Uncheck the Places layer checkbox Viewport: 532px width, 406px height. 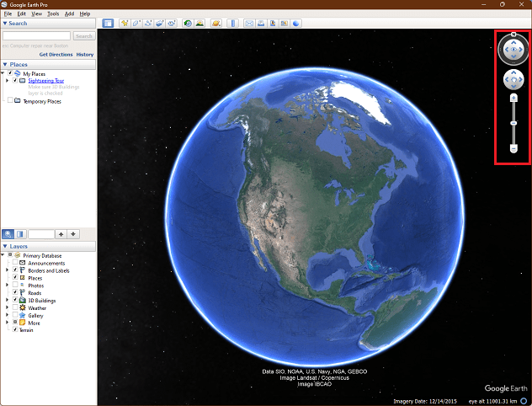pos(15,277)
